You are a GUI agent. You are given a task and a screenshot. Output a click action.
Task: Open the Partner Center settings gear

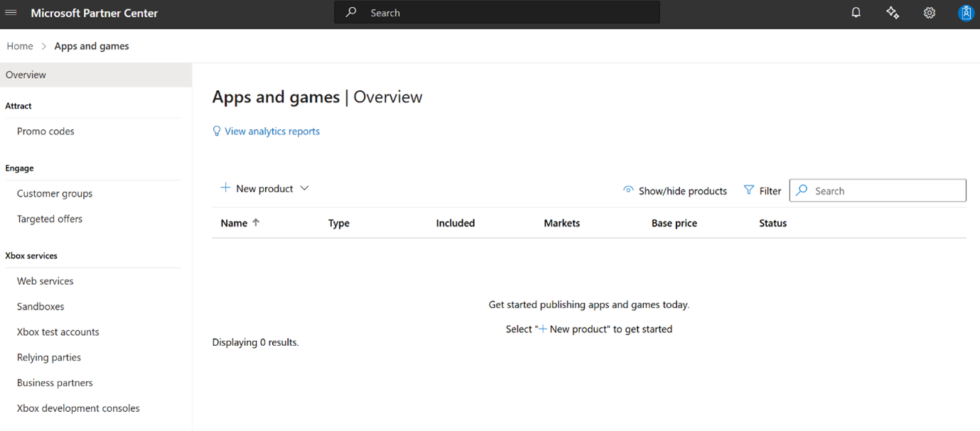[x=930, y=12]
